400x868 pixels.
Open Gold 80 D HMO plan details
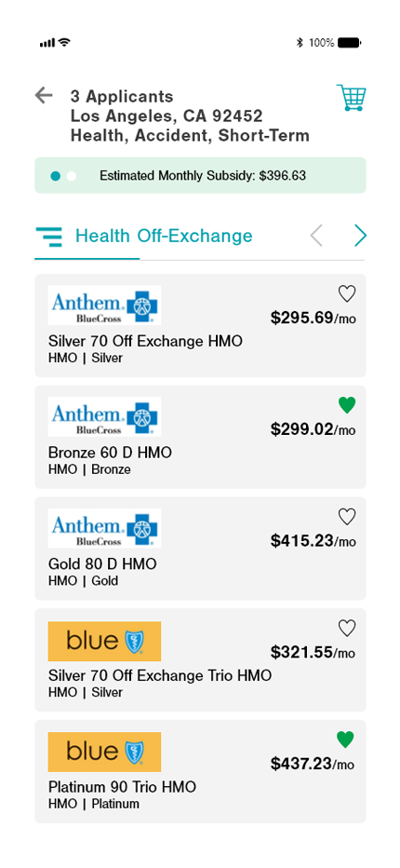coord(200,548)
